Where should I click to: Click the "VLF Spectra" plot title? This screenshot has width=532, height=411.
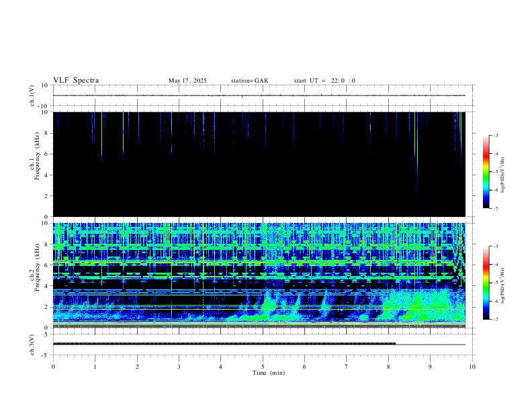click(76, 81)
